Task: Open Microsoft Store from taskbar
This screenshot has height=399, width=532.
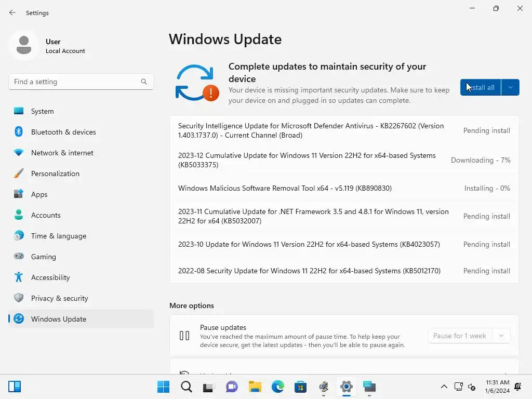Action: pos(300,387)
